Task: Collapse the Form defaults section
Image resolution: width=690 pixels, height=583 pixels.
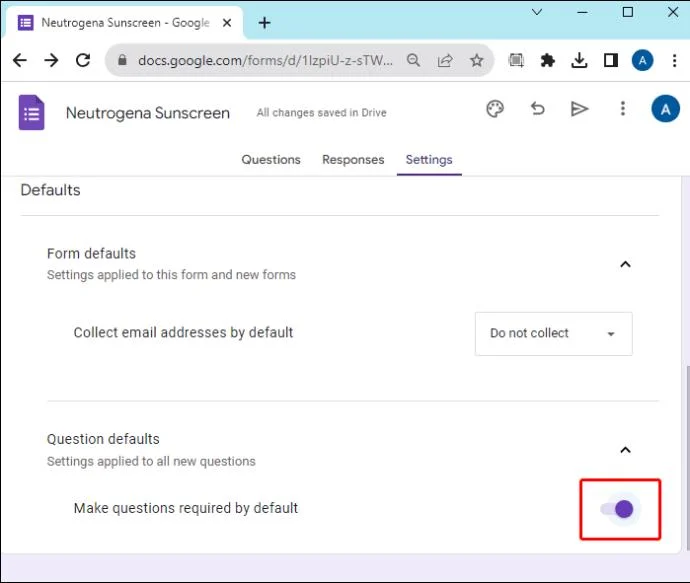Action: coord(625,264)
